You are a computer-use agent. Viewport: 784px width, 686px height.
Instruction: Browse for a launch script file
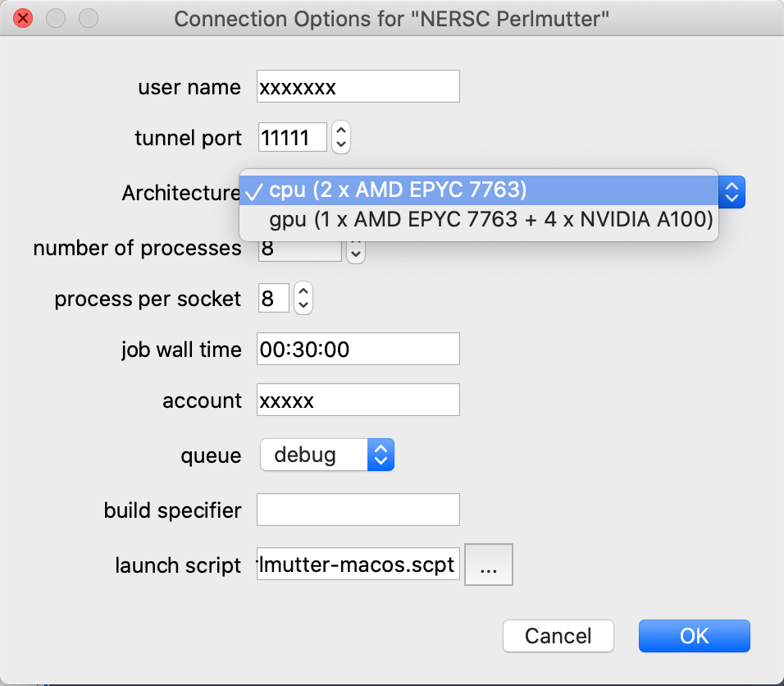488,565
